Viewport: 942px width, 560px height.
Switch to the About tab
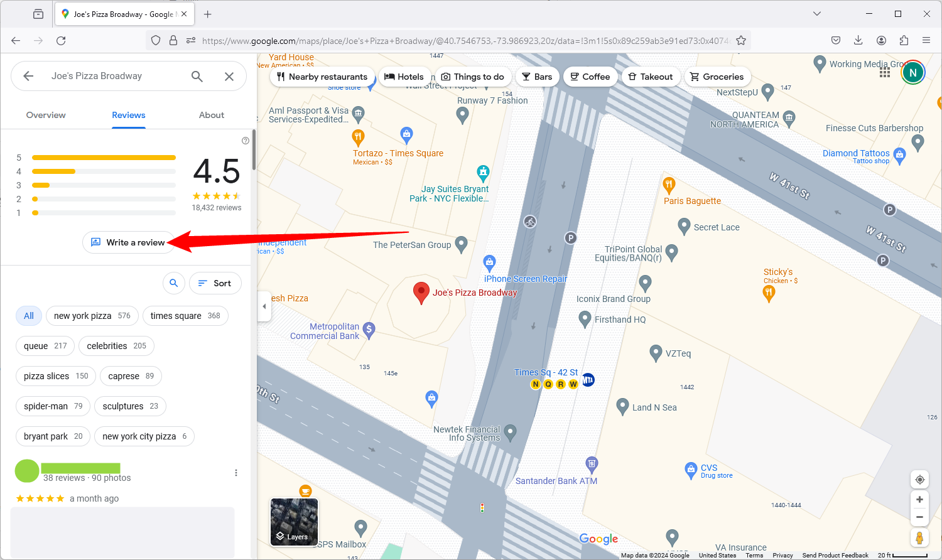tap(211, 115)
